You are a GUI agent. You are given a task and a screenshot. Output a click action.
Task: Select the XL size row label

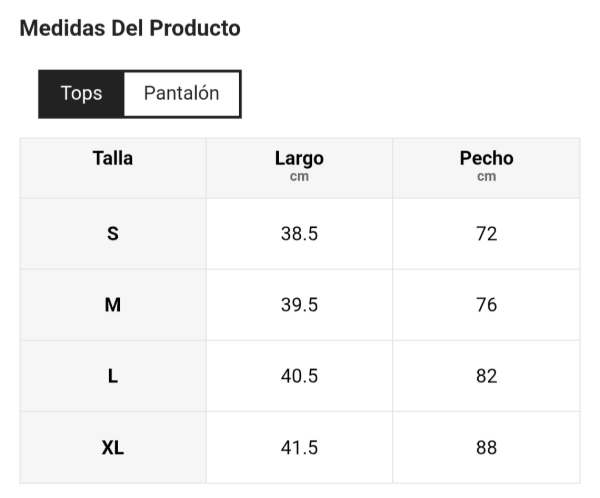113,448
